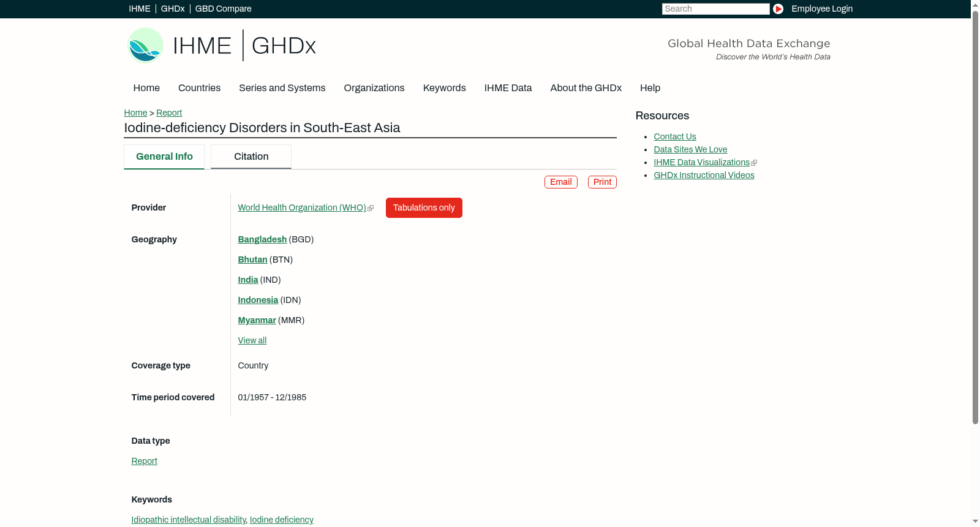980x527 pixels.
Task: Open Bangladesh geography link
Action: [x=262, y=239]
